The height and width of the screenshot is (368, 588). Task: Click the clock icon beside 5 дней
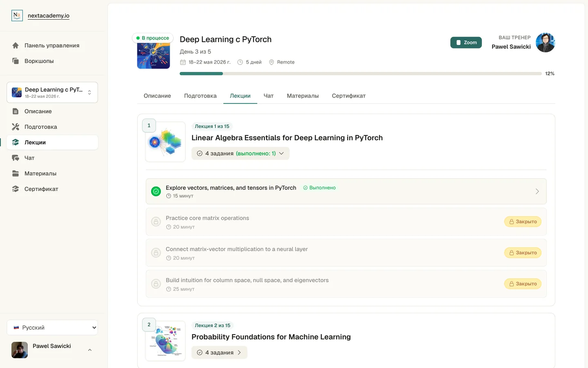click(240, 62)
